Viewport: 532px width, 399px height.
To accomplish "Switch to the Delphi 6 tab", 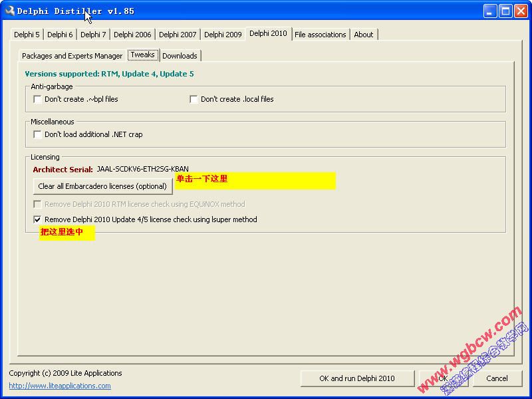I will click(60, 35).
